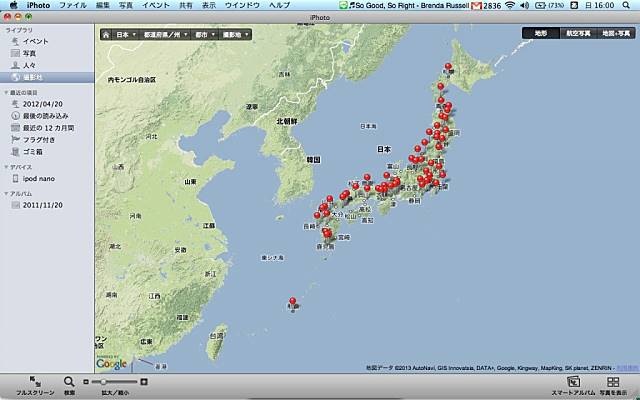Switch map to 地図+写真 view
640x400 pixels.
(x=616, y=33)
